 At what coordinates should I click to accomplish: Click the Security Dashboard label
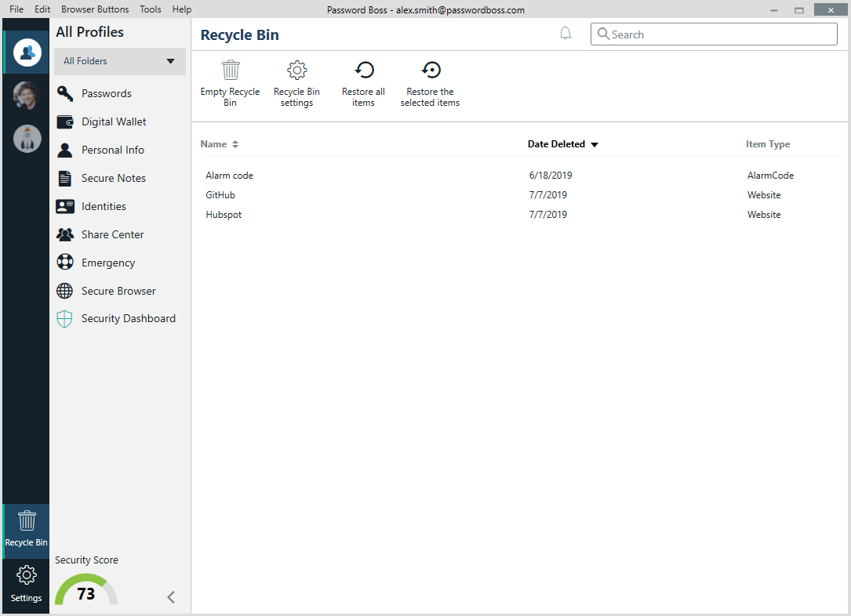pyautogui.click(x=128, y=318)
